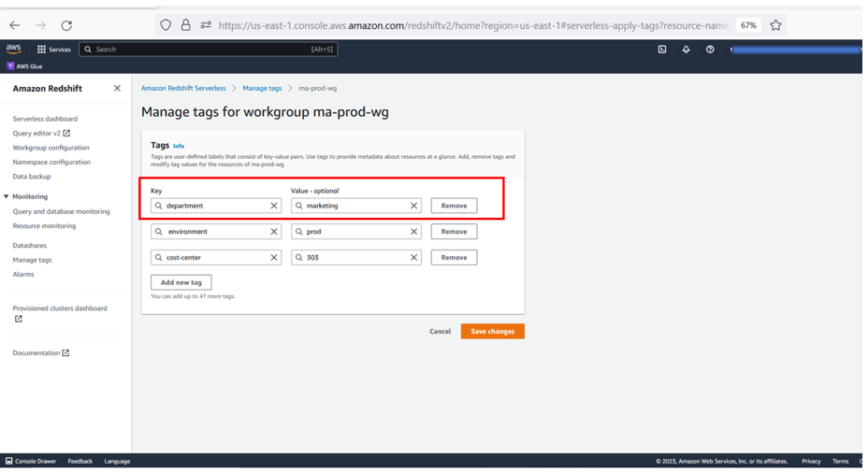Open Namespace configuration in sidebar

[51, 162]
